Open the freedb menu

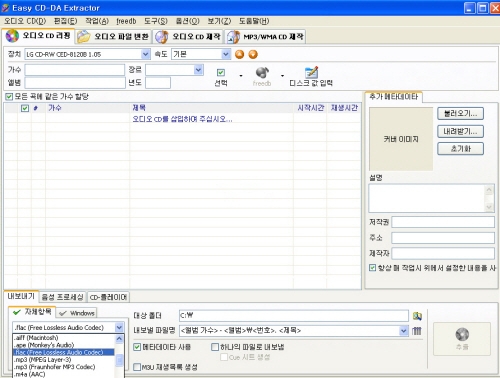click(126, 21)
